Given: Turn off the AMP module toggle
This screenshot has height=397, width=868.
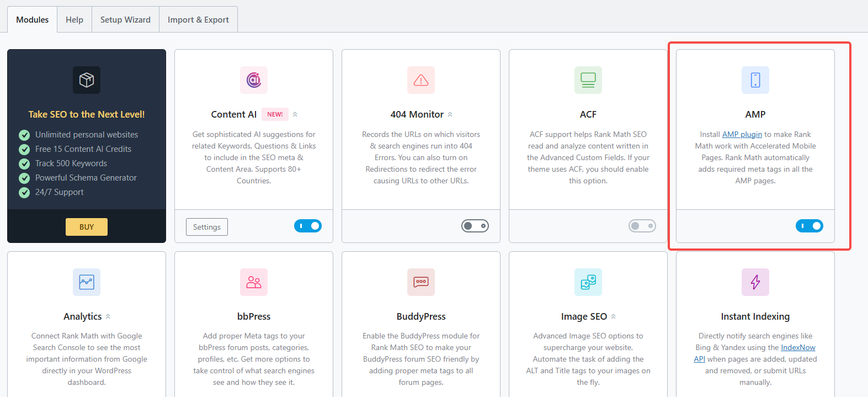Looking at the screenshot, I should coord(810,226).
